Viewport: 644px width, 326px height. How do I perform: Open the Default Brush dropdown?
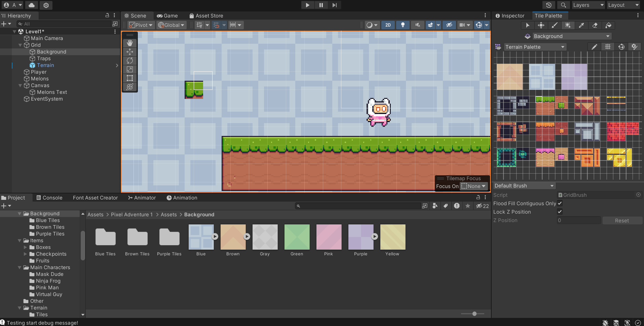524,186
